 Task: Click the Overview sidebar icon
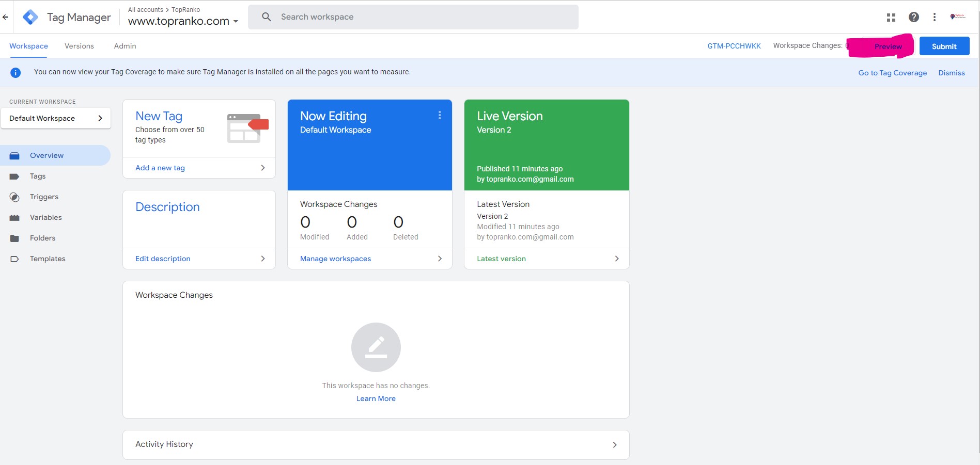tap(14, 156)
